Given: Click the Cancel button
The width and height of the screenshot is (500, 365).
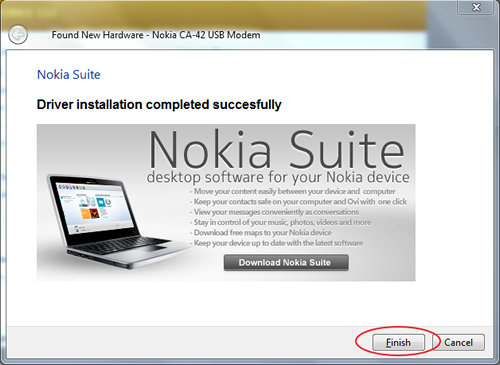Looking at the screenshot, I should 459,342.
